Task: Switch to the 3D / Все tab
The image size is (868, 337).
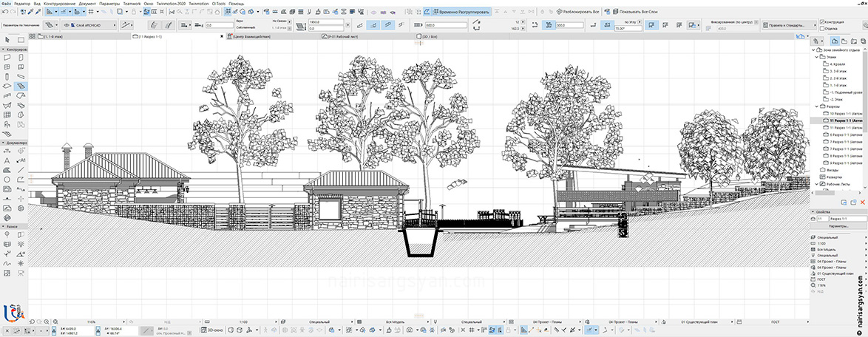Action: (462, 36)
